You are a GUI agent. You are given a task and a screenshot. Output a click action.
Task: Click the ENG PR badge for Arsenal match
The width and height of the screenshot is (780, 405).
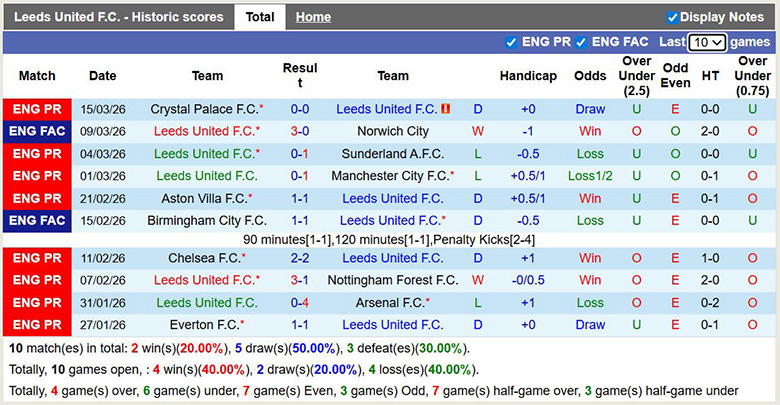click(37, 302)
